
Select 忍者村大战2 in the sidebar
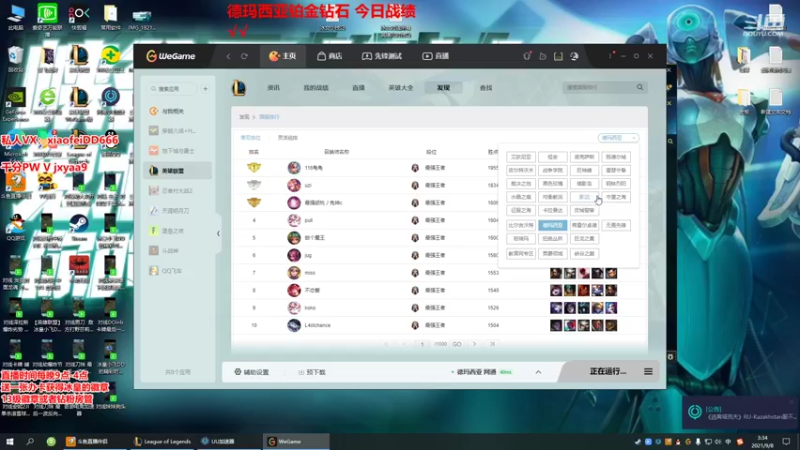[x=178, y=190]
